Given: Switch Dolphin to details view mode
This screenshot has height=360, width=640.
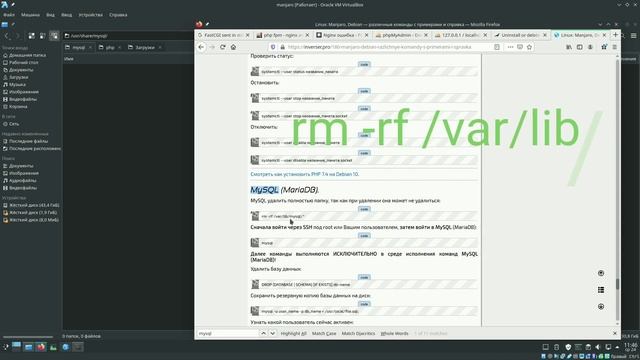Looking at the screenshot, I should coord(54,36).
